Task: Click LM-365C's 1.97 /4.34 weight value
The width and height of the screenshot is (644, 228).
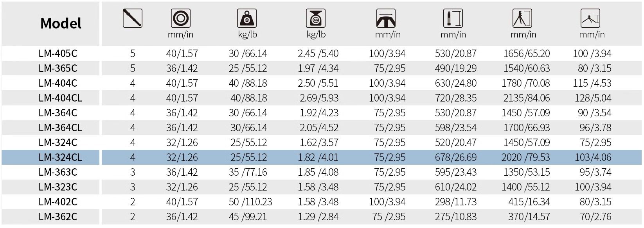Action: (318, 68)
